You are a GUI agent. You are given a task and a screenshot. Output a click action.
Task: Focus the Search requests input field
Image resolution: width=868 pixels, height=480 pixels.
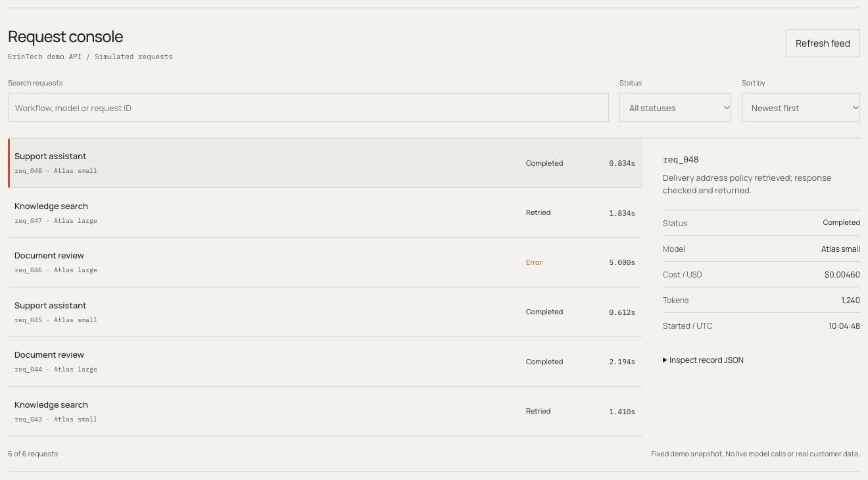point(308,108)
